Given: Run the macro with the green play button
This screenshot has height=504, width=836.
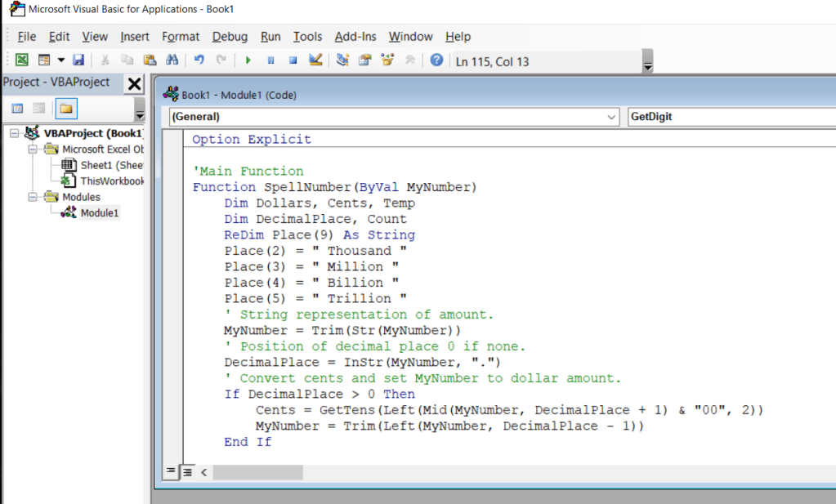Looking at the screenshot, I should point(248,60).
